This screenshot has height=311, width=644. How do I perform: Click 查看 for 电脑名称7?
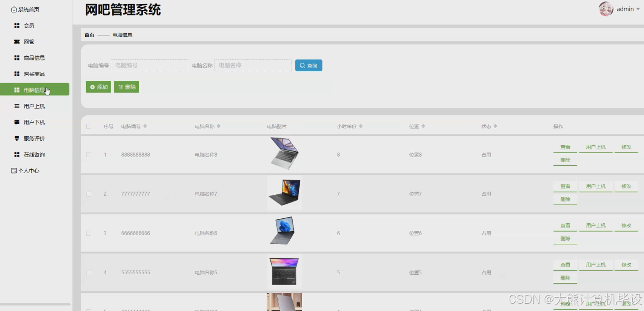(565, 187)
